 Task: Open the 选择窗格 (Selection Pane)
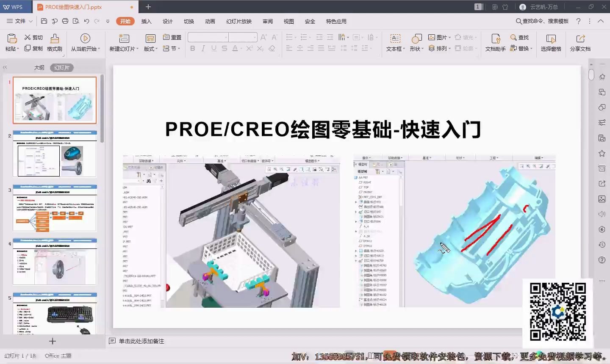click(551, 43)
